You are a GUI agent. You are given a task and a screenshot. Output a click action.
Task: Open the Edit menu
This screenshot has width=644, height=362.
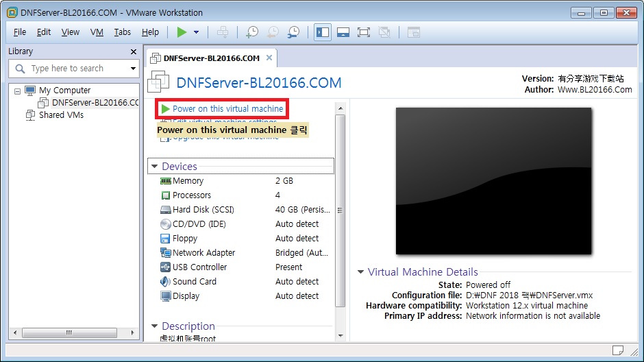click(44, 32)
